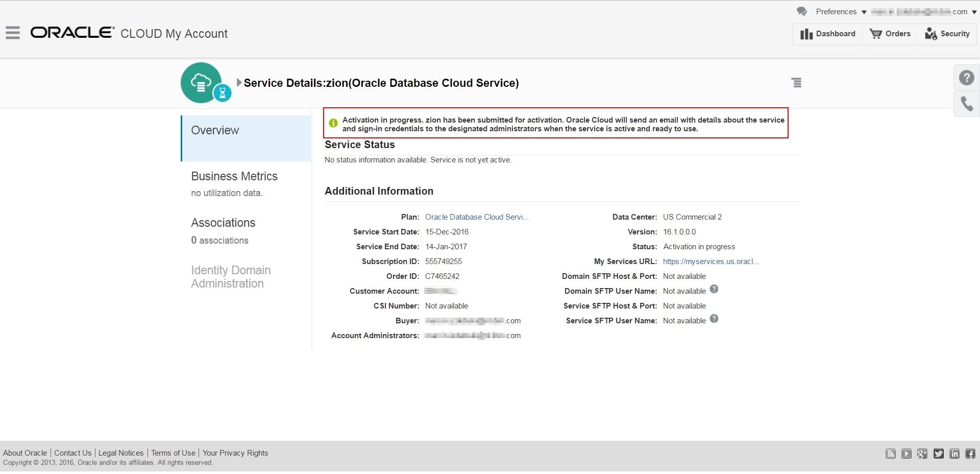980x474 pixels.
Task: Open the Oracle Database Cloud Servi... plan link
Action: (477, 217)
